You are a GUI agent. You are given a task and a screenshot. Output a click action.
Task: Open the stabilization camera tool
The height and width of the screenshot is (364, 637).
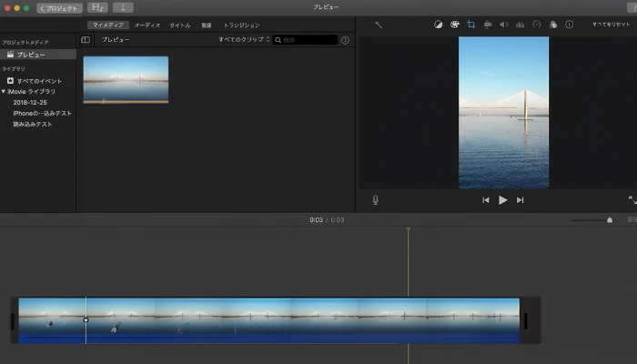click(488, 25)
